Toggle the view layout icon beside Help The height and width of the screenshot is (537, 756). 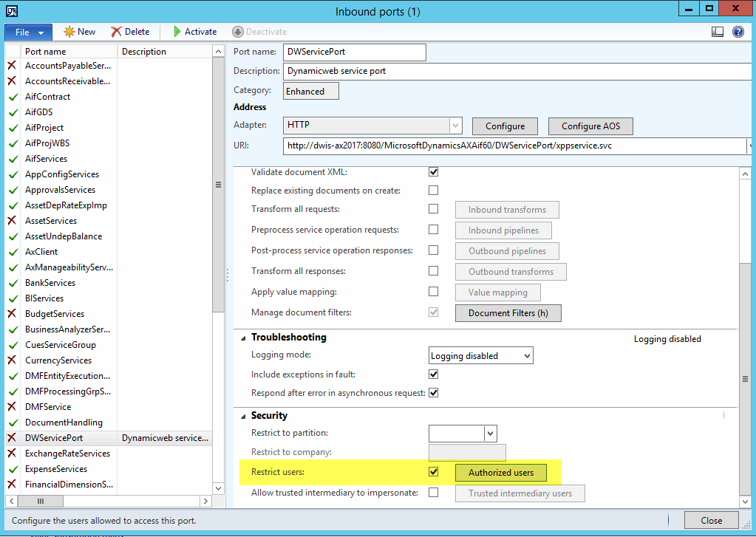718,32
